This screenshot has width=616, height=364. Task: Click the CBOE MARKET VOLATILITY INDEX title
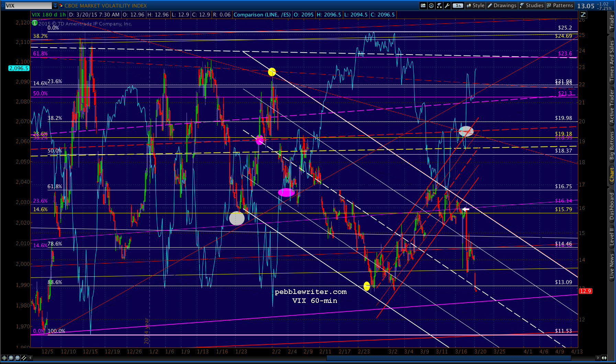(x=106, y=5)
